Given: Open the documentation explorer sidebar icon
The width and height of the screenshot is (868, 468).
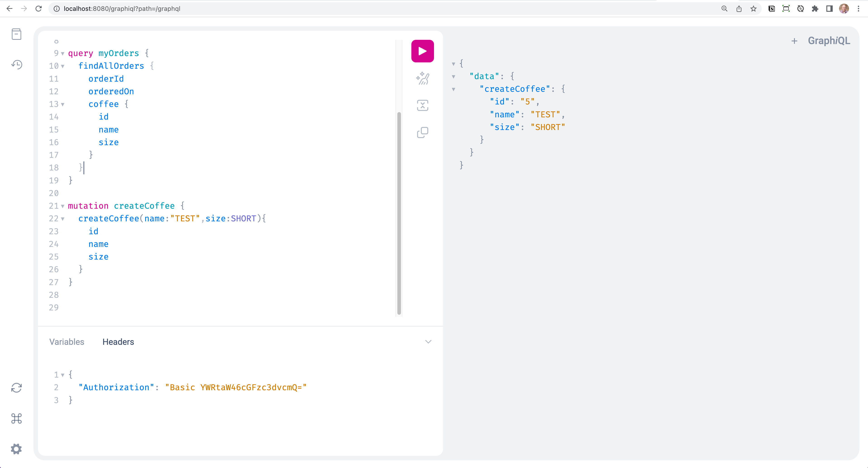Looking at the screenshot, I should [16, 34].
